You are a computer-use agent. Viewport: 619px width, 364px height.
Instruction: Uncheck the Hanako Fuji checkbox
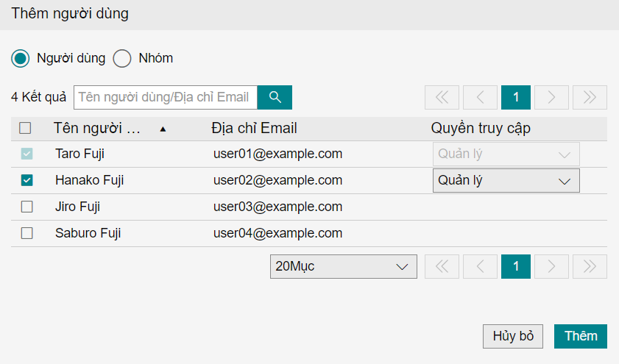27,180
